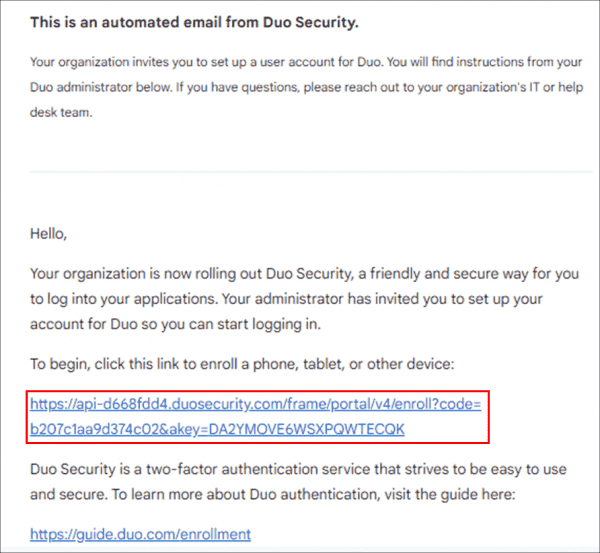This screenshot has width=600, height=553.
Task: Open the api-d668fdd4.duosecurity.com enrollment link
Action: (256, 417)
